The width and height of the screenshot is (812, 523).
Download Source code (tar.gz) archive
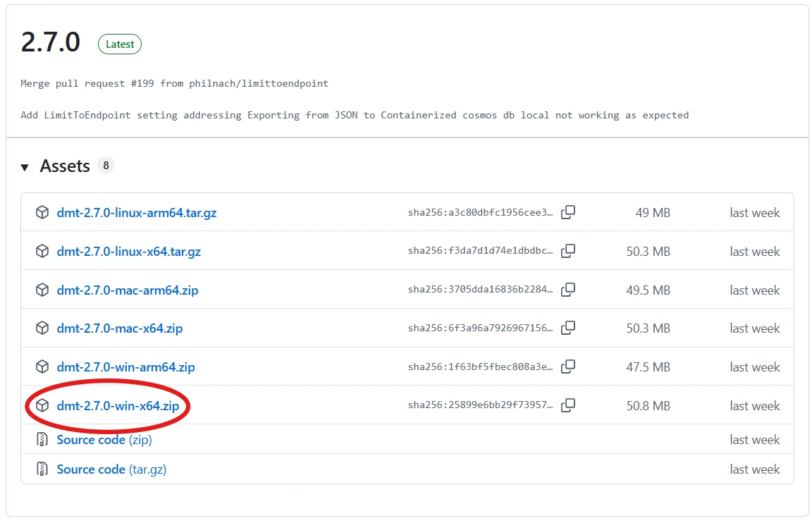(111, 469)
